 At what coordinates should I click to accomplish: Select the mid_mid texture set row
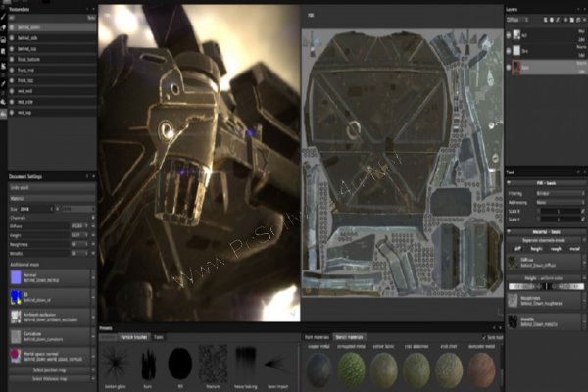click(52, 91)
